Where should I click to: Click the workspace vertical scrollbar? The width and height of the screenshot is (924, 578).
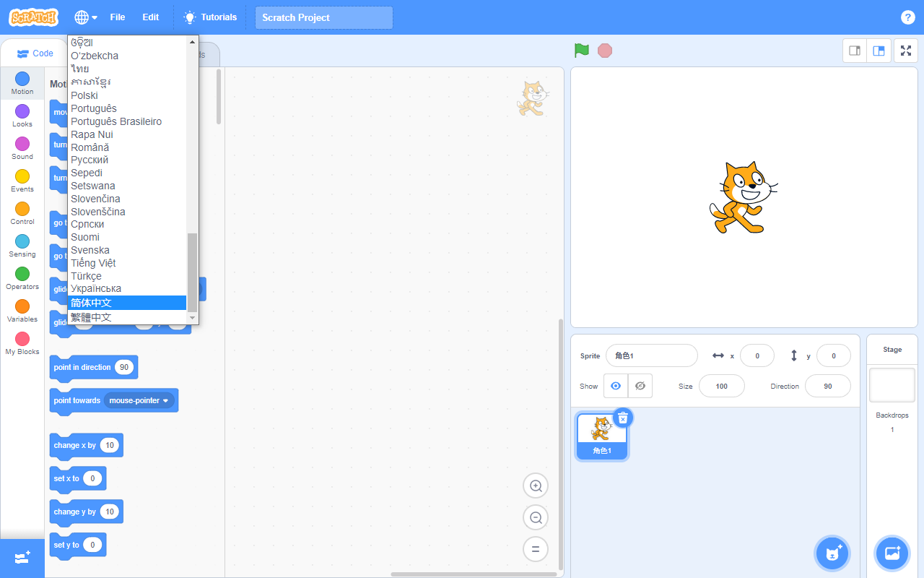pyautogui.click(x=561, y=444)
